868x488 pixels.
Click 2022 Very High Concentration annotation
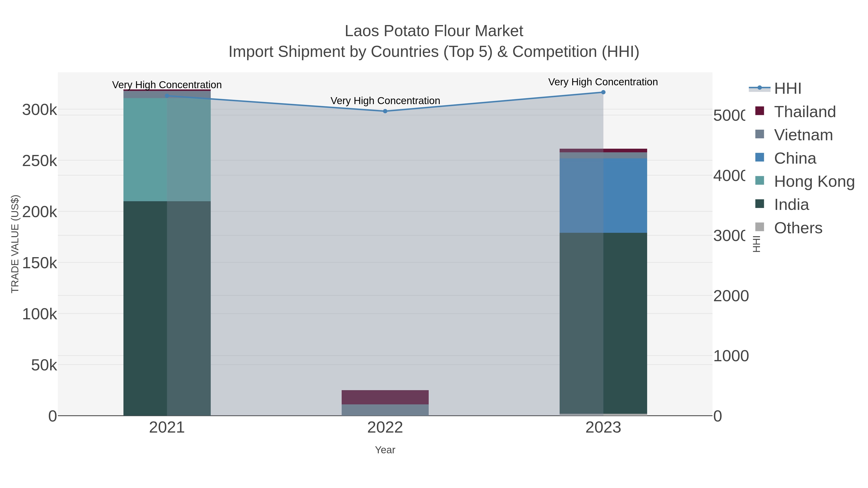(385, 101)
